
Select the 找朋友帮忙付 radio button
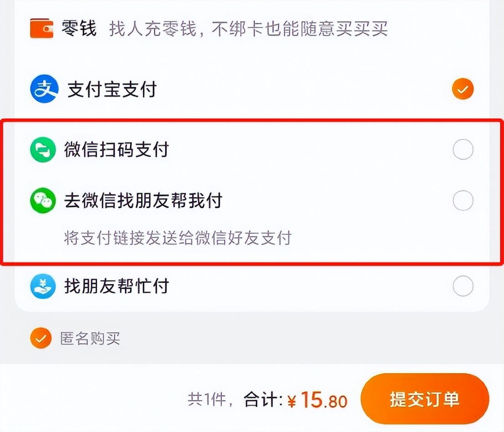tap(463, 286)
